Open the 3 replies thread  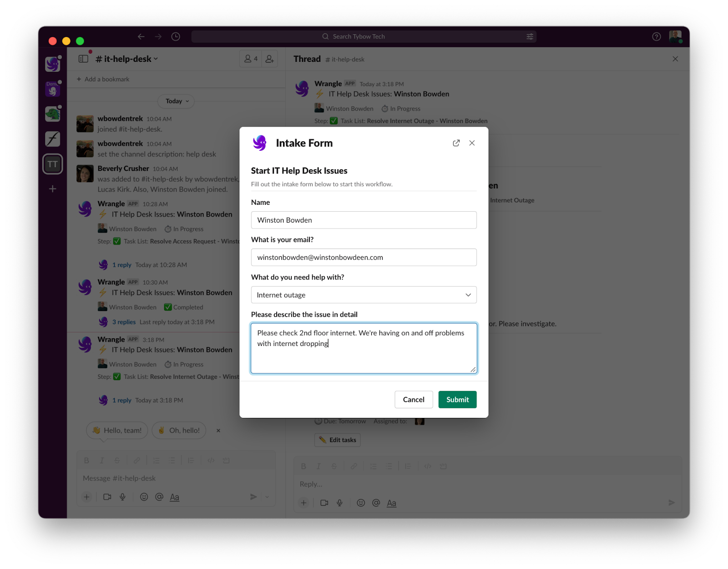coord(124,322)
